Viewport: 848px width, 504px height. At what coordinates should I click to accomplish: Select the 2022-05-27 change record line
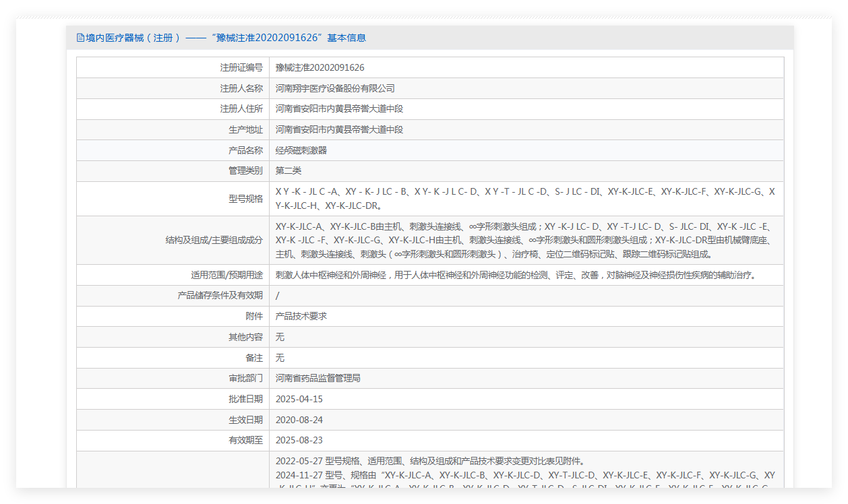[x=430, y=462]
